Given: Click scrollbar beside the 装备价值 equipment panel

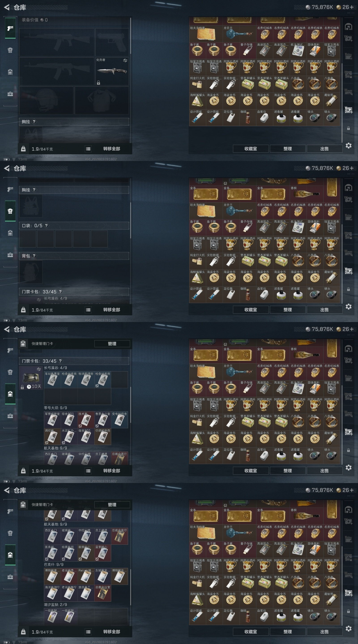Looking at the screenshot, I should [130, 36].
